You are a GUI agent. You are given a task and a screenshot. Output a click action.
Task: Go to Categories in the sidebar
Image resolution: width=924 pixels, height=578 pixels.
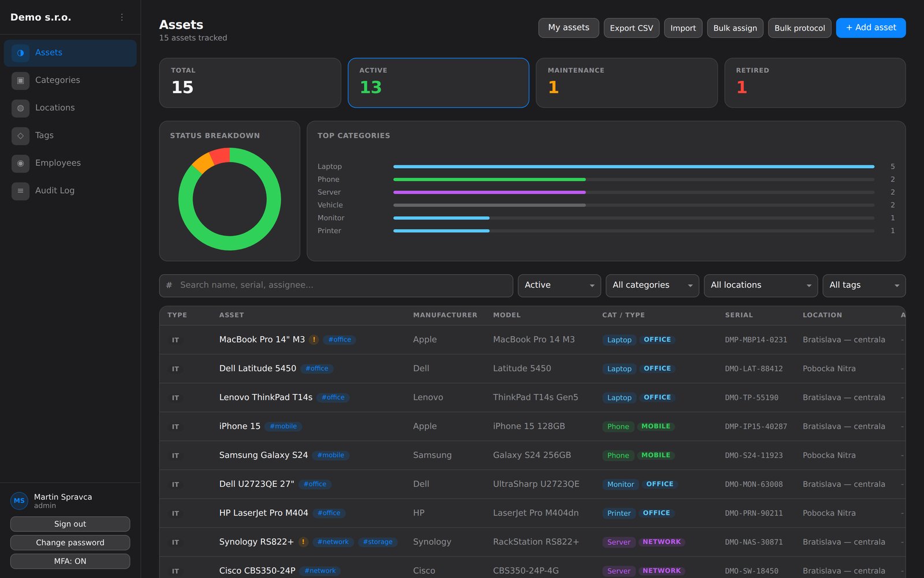pos(70,80)
